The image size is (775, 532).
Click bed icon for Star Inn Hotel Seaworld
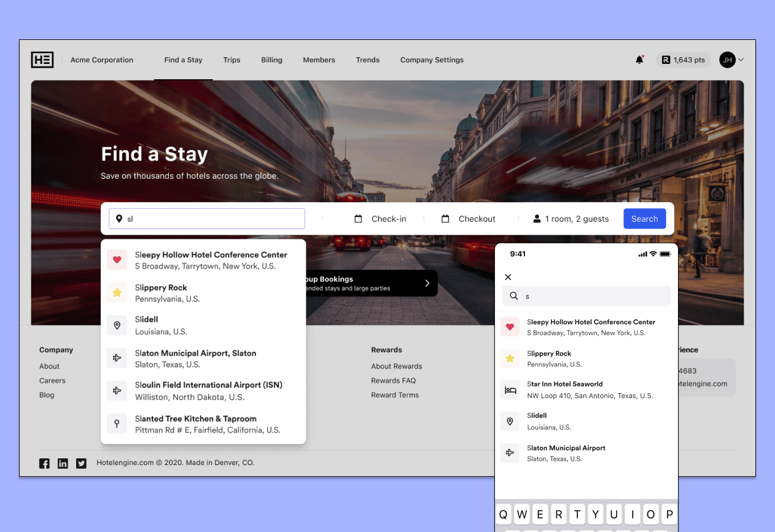[510, 389]
